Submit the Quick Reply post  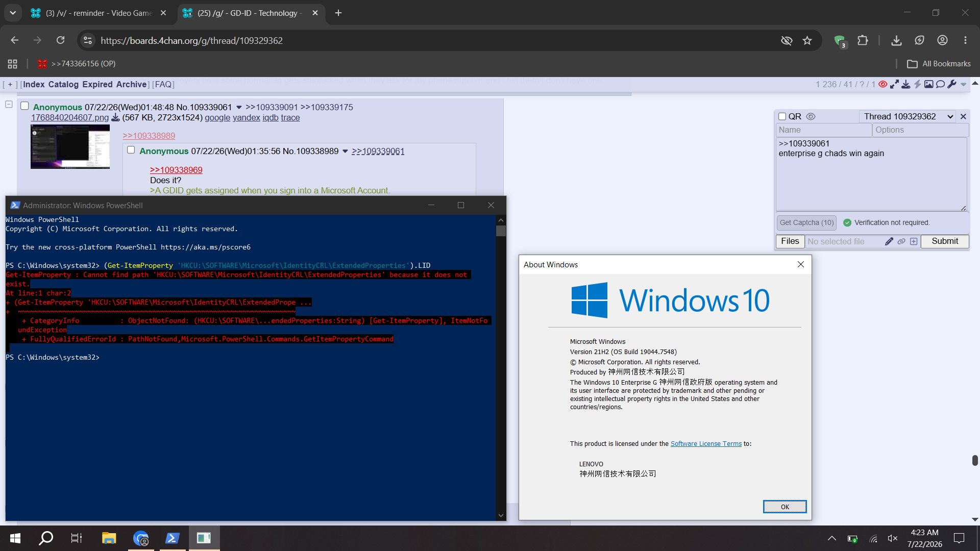pyautogui.click(x=945, y=241)
